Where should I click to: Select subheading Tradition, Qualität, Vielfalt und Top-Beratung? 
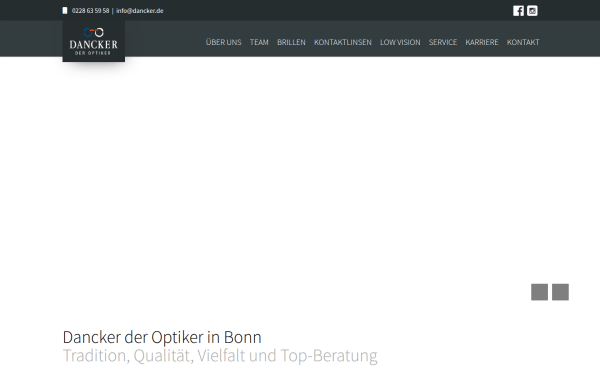[x=220, y=355]
